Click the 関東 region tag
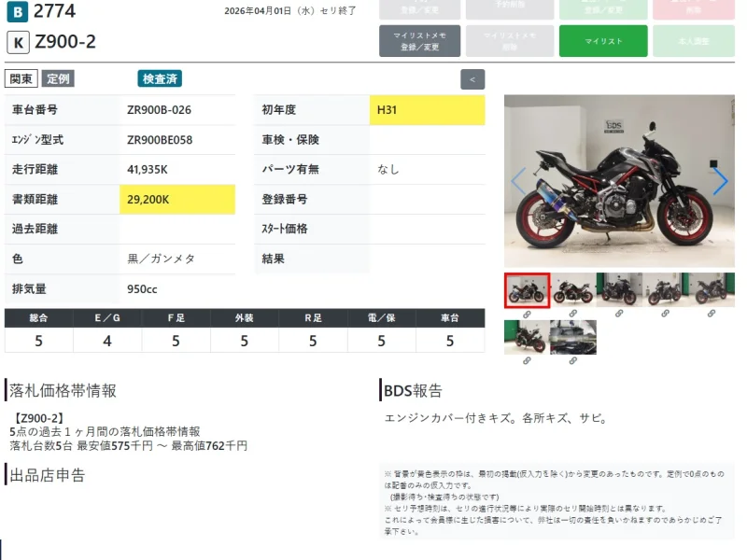The width and height of the screenshot is (747, 560). (x=21, y=78)
